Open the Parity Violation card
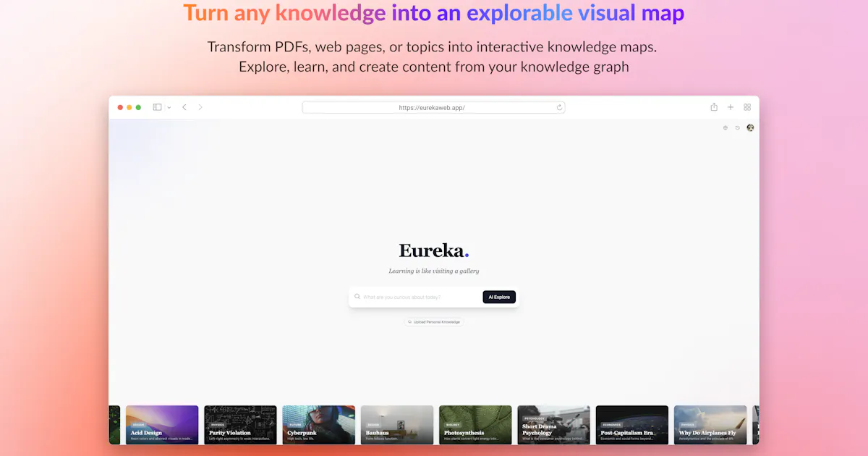Image resolution: width=868 pixels, height=456 pixels. pyautogui.click(x=240, y=425)
